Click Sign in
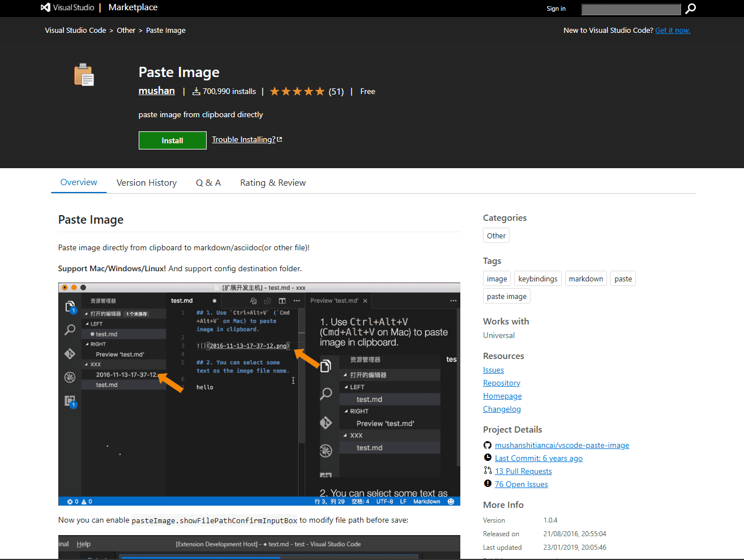Viewport: 744px width, 560px height. (556, 8)
